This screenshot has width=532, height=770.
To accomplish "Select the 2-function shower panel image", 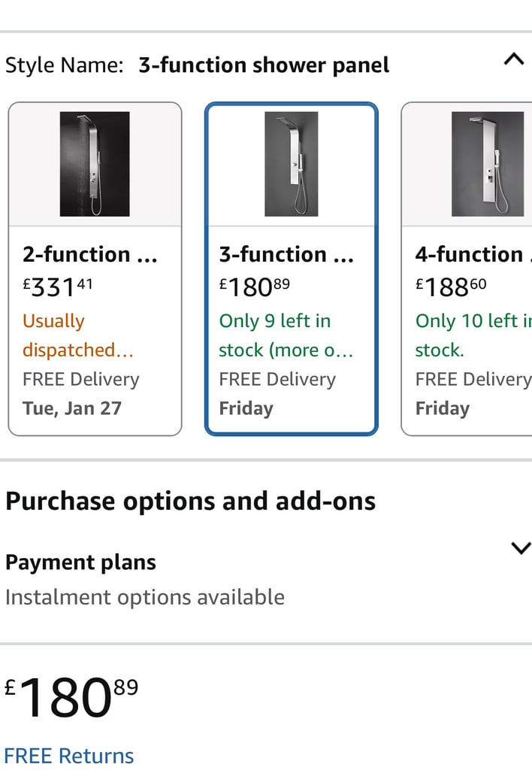I will pos(95,164).
